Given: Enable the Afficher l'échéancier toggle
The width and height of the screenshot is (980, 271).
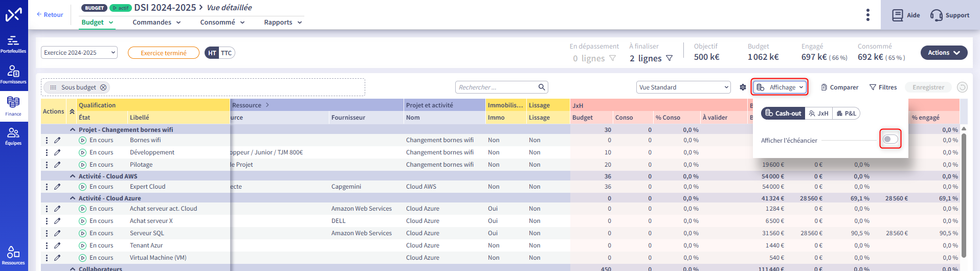Looking at the screenshot, I should pyautogui.click(x=890, y=140).
